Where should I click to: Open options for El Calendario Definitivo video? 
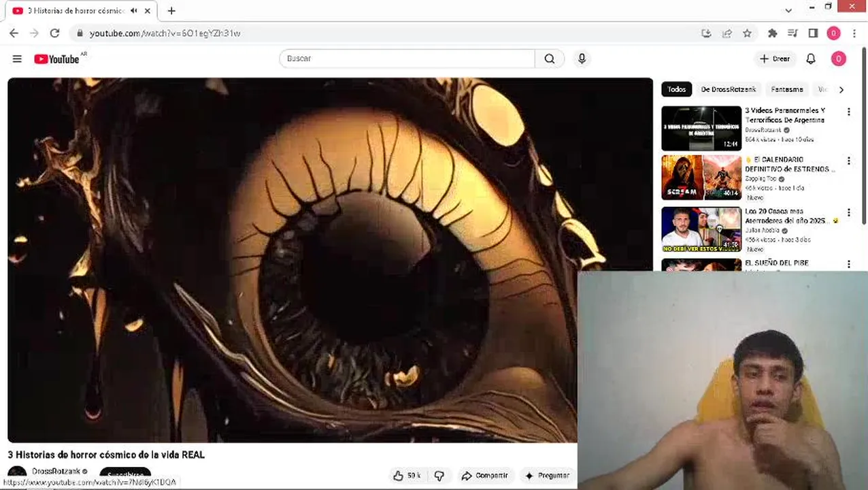pyautogui.click(x=848, y=161)
